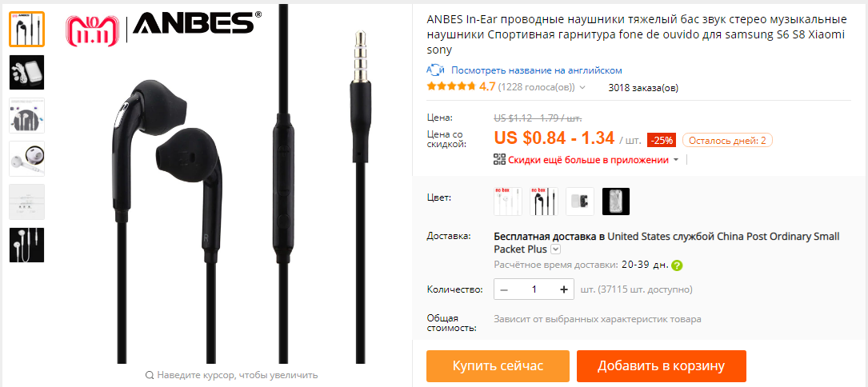Screen dimensions: 868x387
Task: Click the magnifier icon under the product image
Action: (149, 375)
